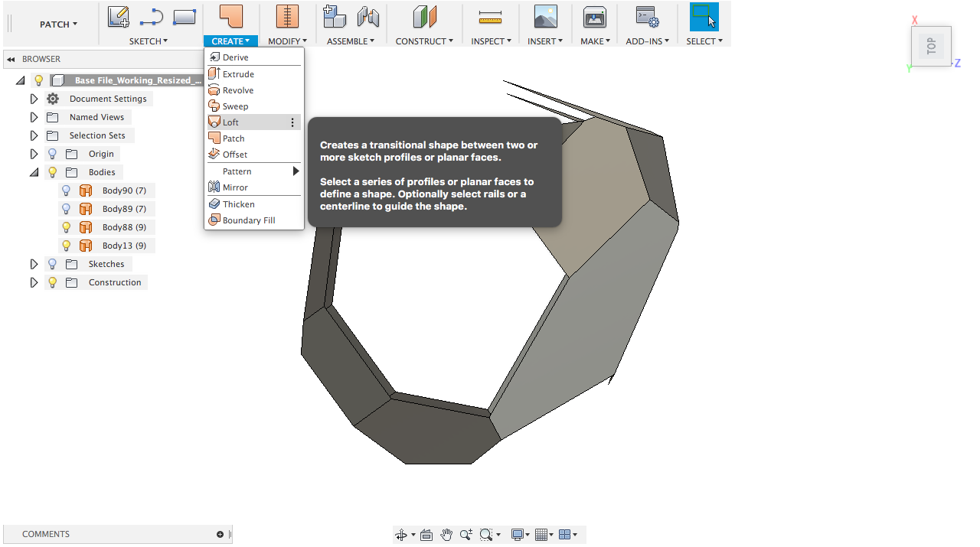Open the SKETCH menu label

click(x=149, y=41)
